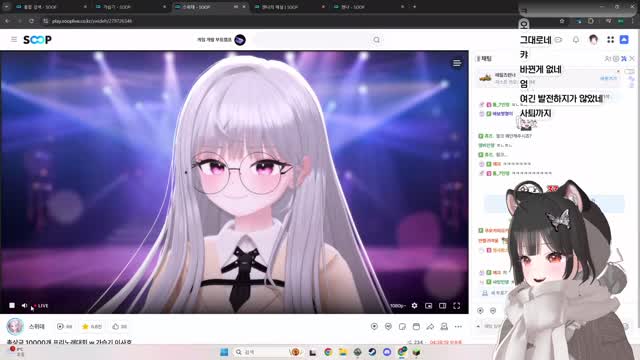
Task: Enable picture-in-picture mode in player
Action: pyautogui.click(x=429, y=306)
